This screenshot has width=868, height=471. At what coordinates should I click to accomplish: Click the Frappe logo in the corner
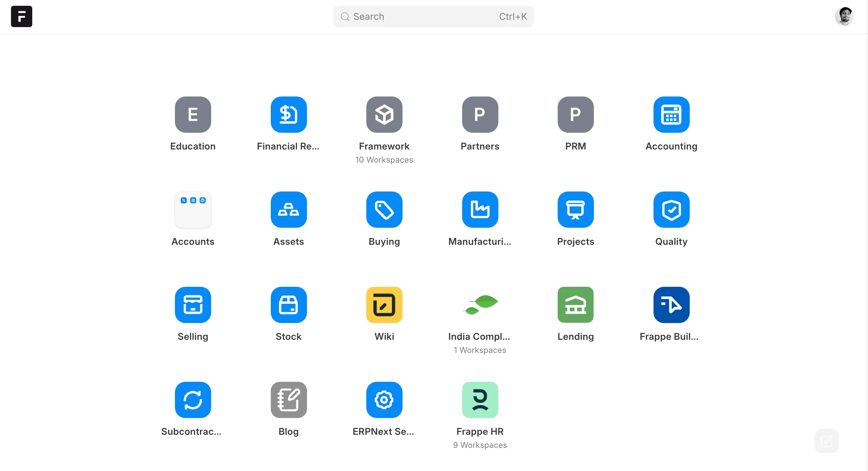click(21, 16)
